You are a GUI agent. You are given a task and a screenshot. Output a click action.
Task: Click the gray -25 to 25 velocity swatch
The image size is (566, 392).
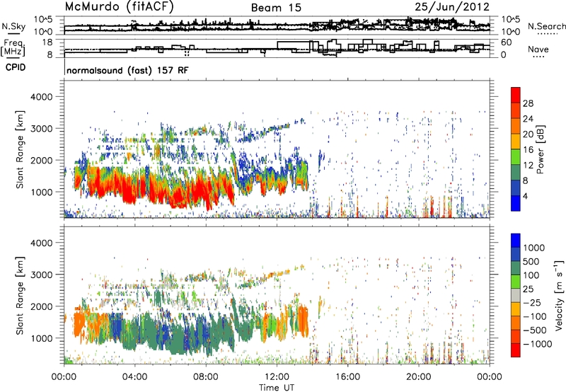516,295
